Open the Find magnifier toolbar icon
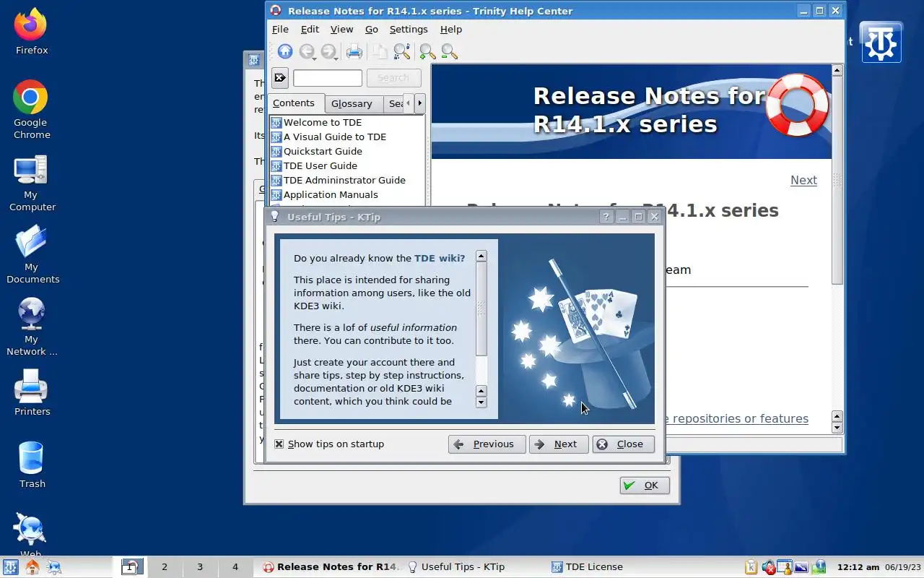Screen dimensions: 924x578 (401, 51)
